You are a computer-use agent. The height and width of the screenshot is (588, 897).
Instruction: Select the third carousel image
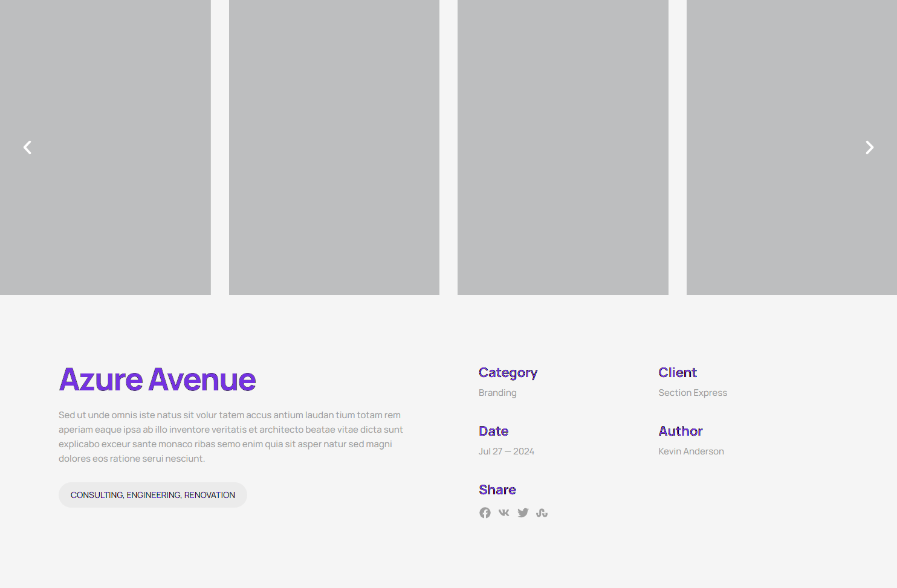click(x=563, y=147)
